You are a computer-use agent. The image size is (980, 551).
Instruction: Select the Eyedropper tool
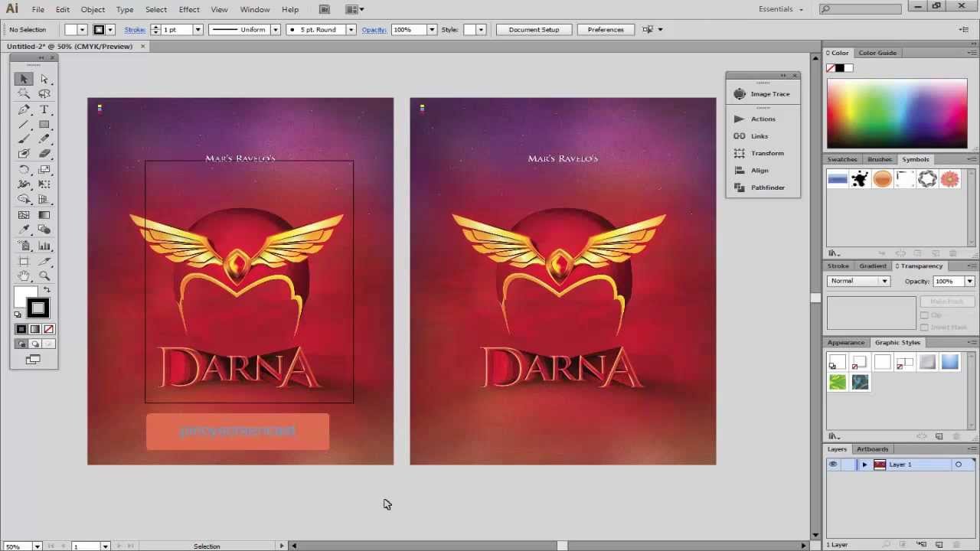click(x=24, y=230)
